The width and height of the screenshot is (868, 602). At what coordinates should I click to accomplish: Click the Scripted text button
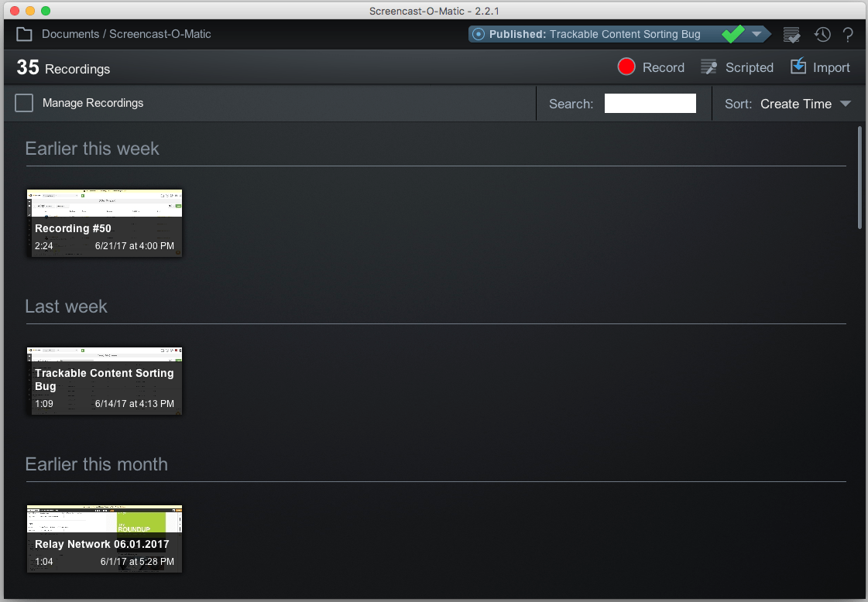click(750, 67)
